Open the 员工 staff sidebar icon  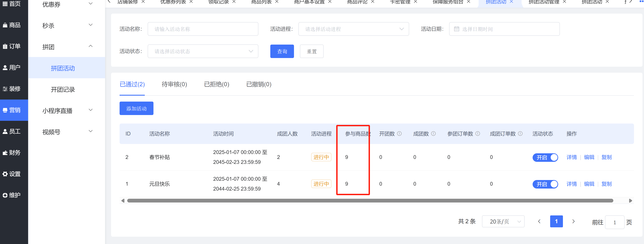click(x=5, y=131)
